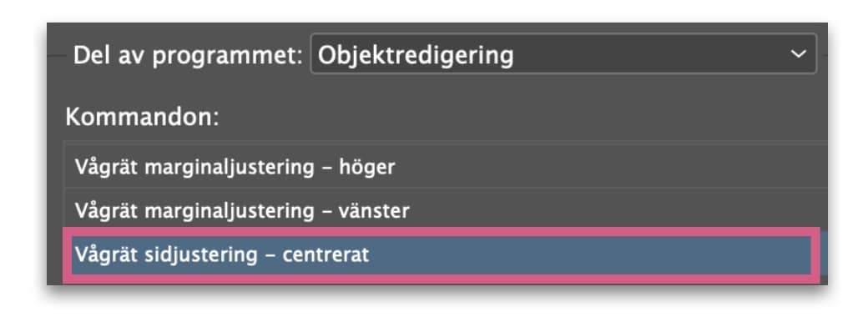Click the word höger in first command
The width and height of the screenshot is (868, 322).
click(x=366, y=167)
